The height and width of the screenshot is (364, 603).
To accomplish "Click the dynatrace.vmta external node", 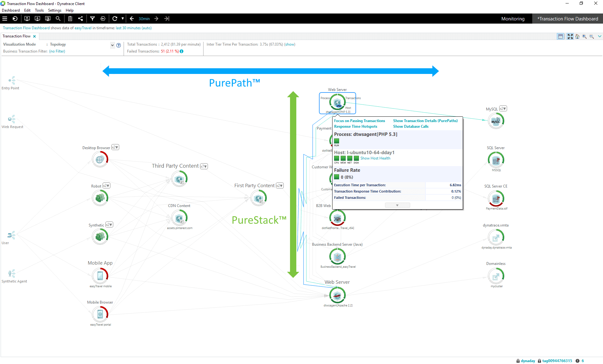I will [x=496, y=237].
